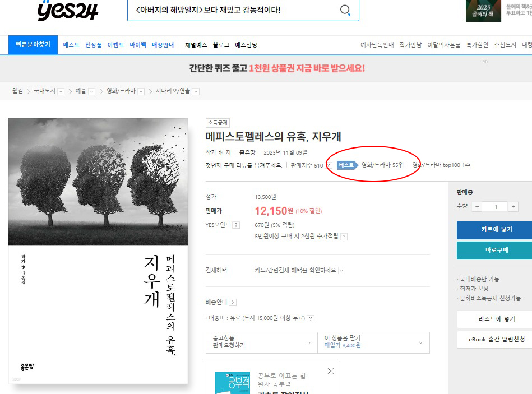Click the publisher name 좋은땅
The width and height of the screenshot is (532, 394).
coord(247,152)
